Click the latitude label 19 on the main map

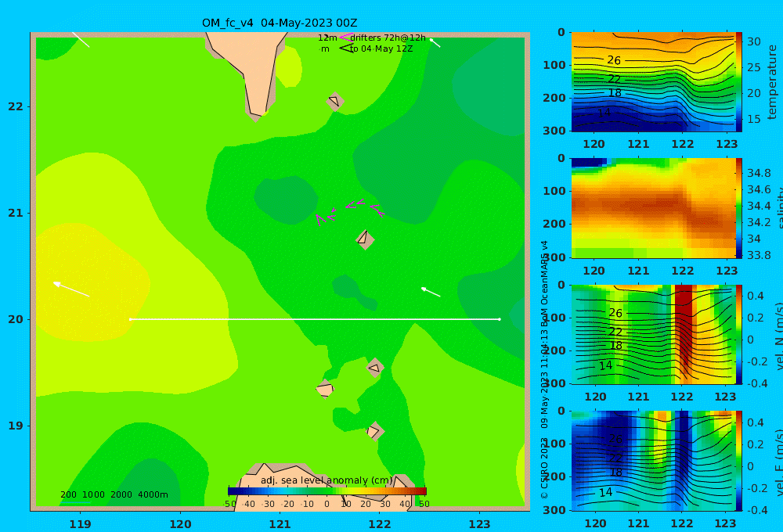coord(16,426)
